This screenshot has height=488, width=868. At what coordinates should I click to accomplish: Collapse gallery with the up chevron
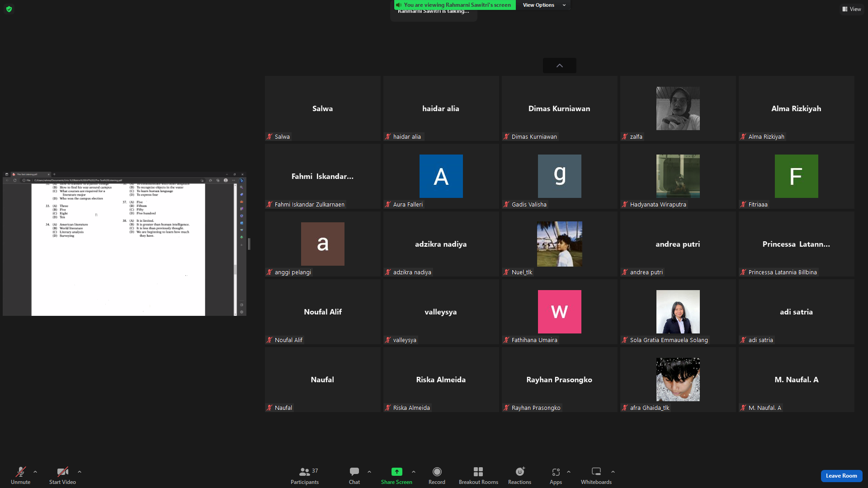click(560, 66)
